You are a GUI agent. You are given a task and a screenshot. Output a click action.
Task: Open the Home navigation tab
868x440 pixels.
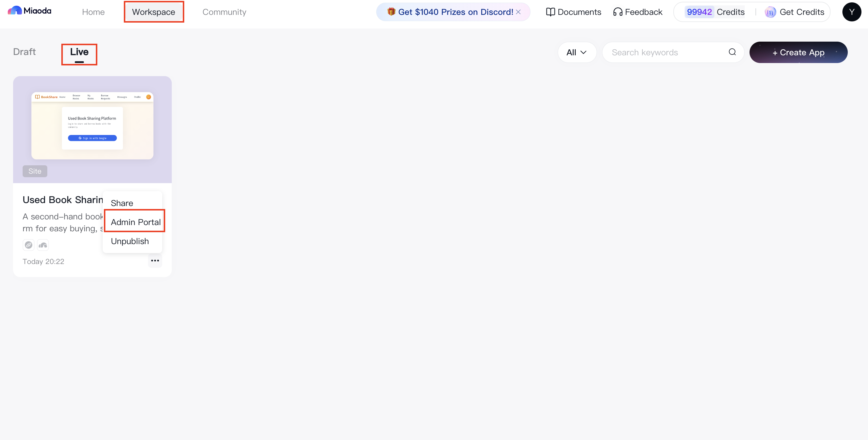[93, 12]
